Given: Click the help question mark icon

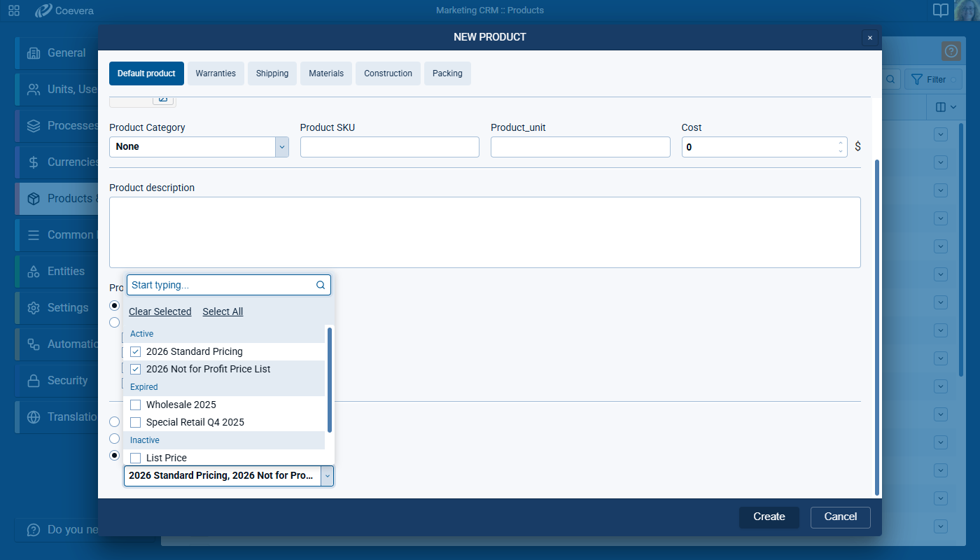Looking at the screenshot, I should click(x=951, y=51).
